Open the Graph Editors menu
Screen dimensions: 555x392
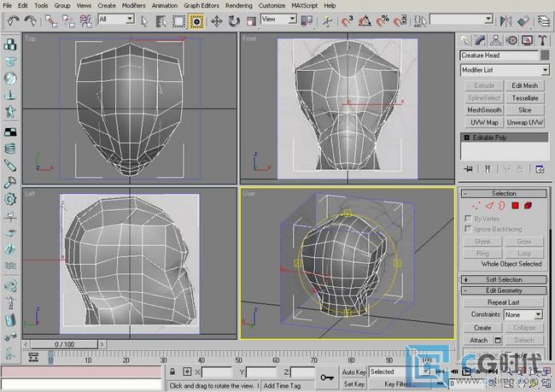[x=202, y=5]
